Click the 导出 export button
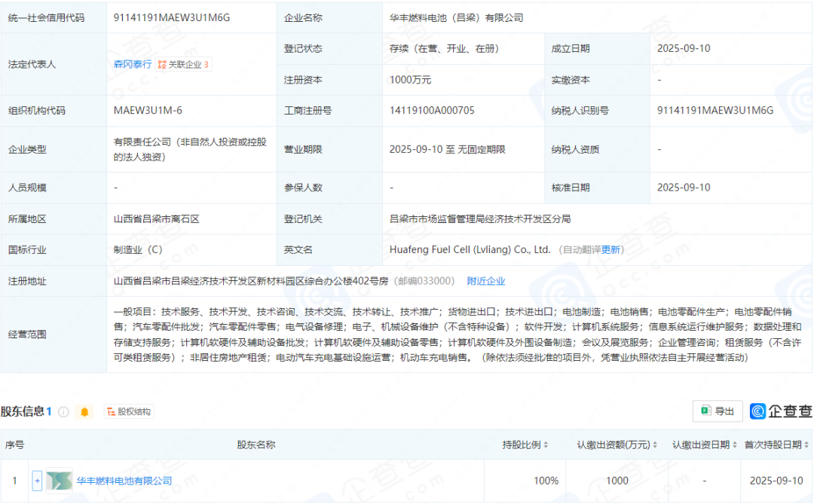814x504 pixels. (718, 412)
